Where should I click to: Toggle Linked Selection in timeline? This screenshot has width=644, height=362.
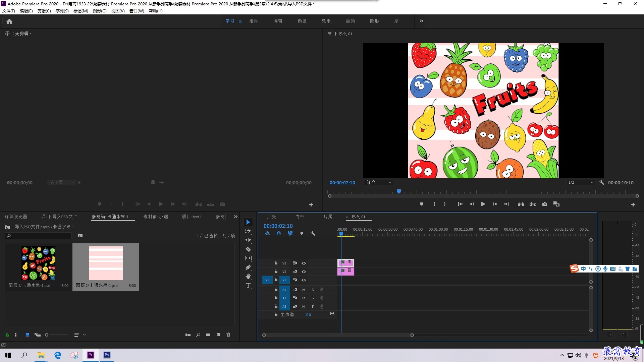(x=290, y=234)
